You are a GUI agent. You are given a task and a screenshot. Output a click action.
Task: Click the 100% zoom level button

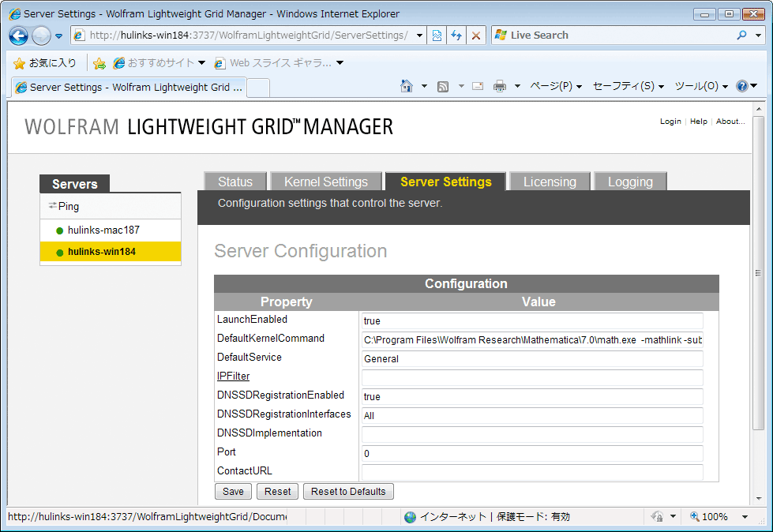(x=709, y=517)
